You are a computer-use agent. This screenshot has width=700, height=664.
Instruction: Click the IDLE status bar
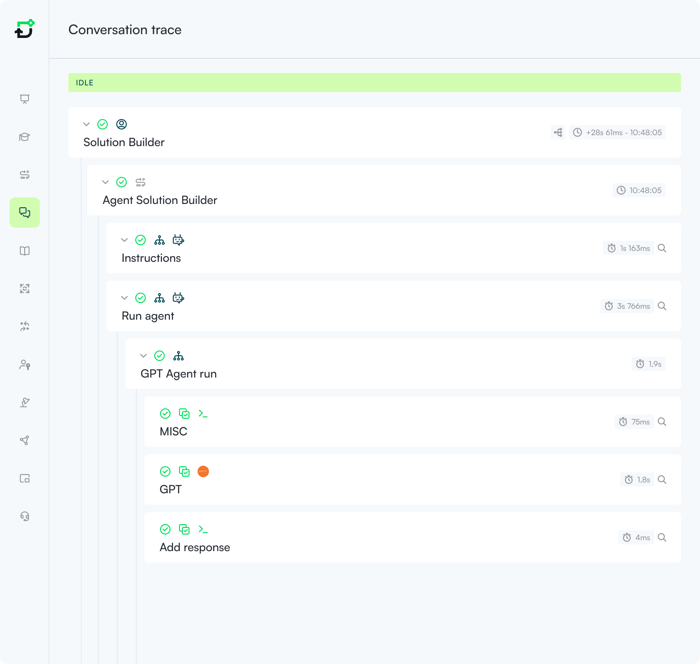point(374,83)
